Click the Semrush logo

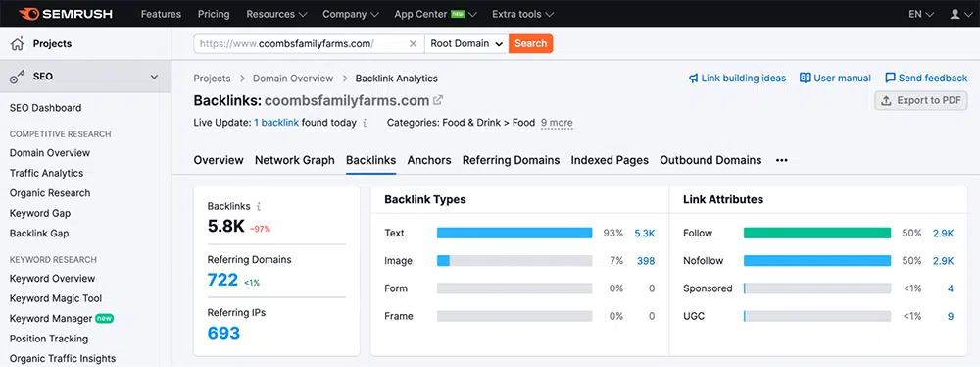(65, 14)
